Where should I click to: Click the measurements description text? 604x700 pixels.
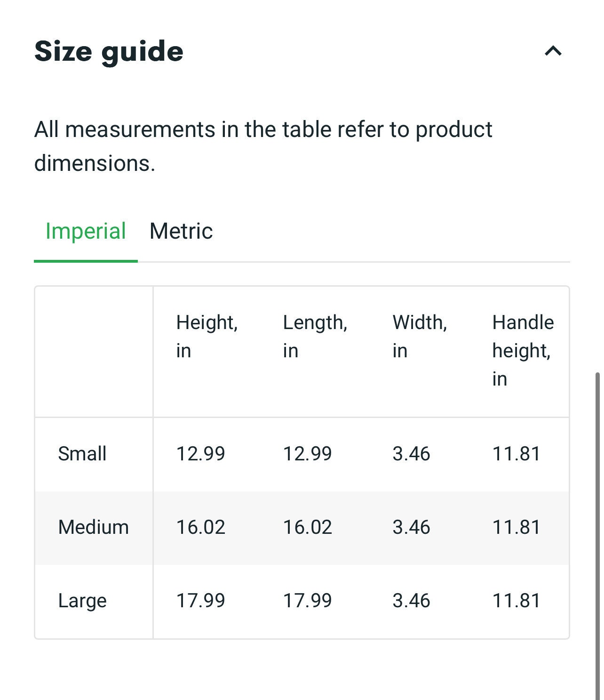point(263,146)
